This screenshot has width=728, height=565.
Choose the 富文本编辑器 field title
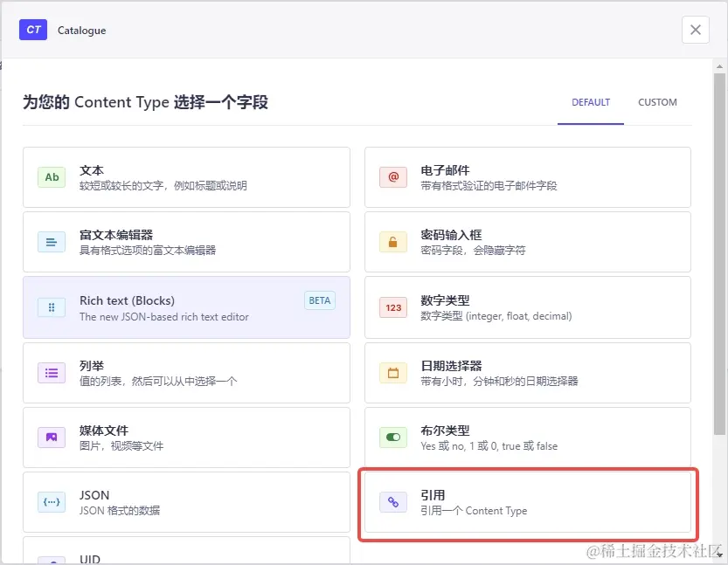click(116, 235)
